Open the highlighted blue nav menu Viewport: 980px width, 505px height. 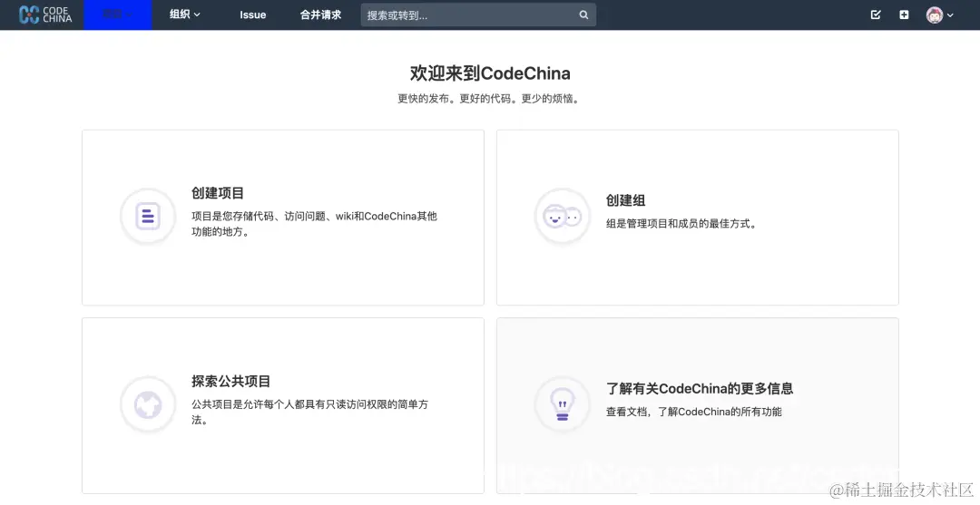[x=117, y=15]
